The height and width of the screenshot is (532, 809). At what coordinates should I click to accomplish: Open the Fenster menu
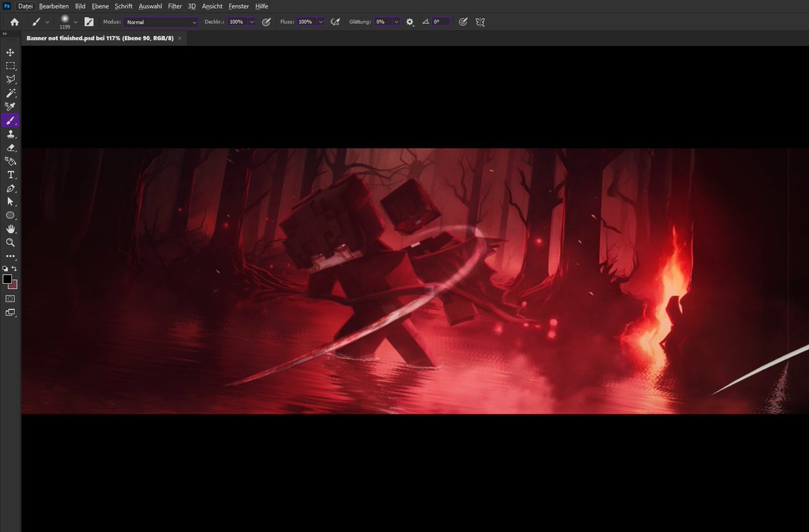point(239,5)
